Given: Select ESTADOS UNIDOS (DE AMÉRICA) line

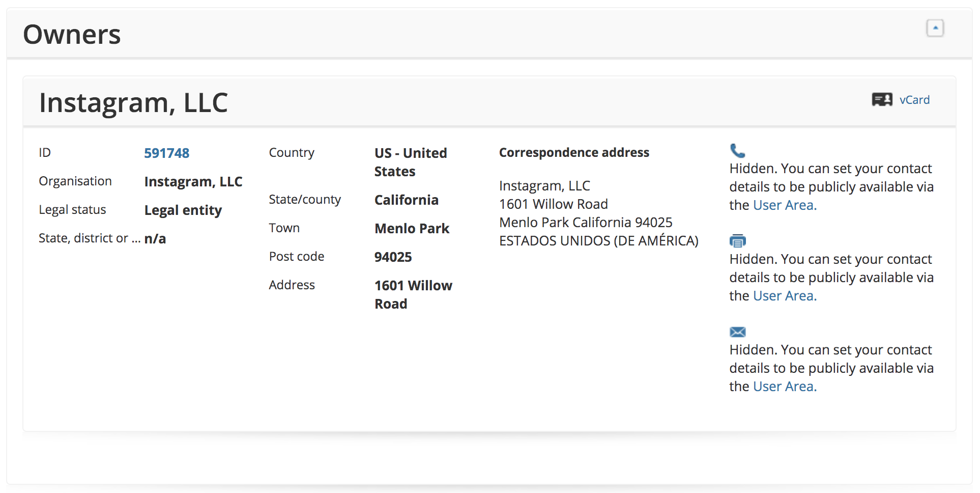Looking at the screenshot, I should (599, 240).
